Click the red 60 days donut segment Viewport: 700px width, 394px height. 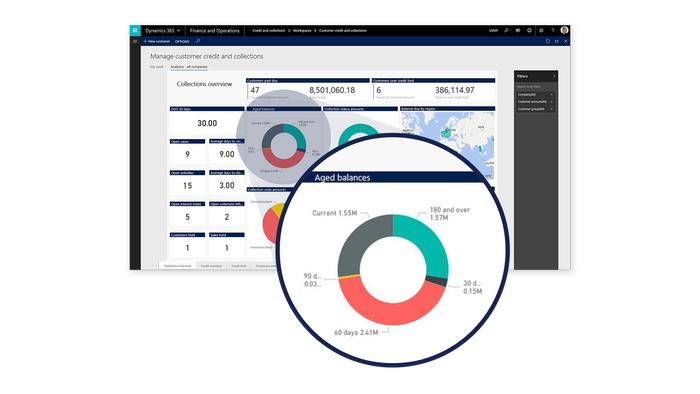392,309
